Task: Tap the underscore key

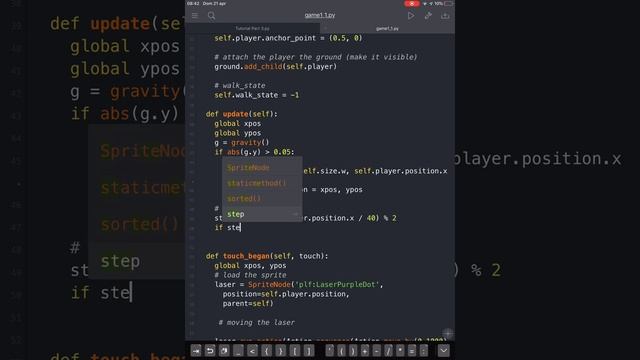Action: point(238,351)
